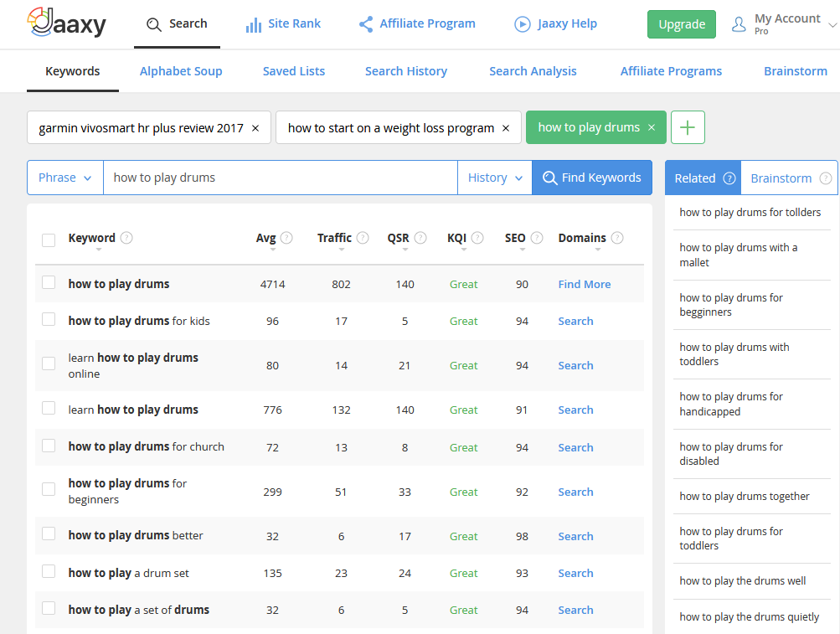Image resolution: width=840 pixels, height=634 pixels.
Task: Open the Search Analysis tab
Action: click(533, 71)
